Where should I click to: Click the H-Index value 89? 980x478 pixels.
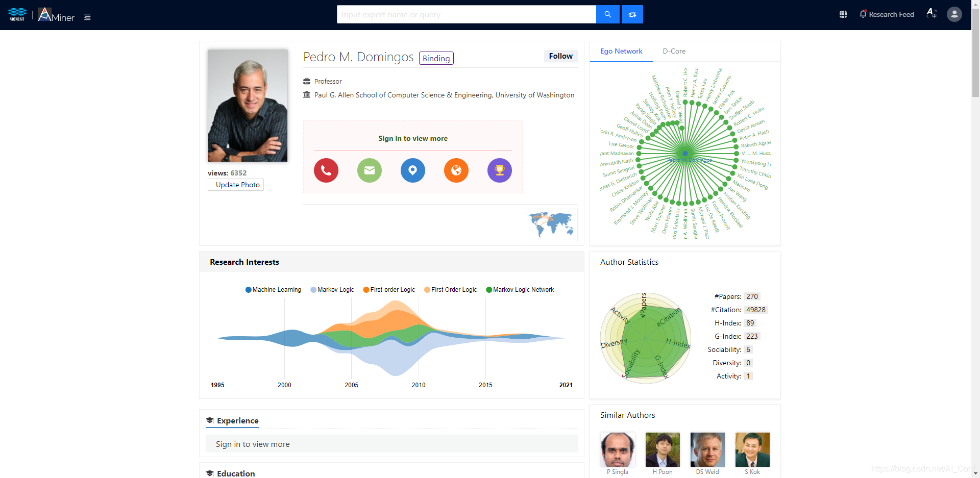(x=750, y=323)
